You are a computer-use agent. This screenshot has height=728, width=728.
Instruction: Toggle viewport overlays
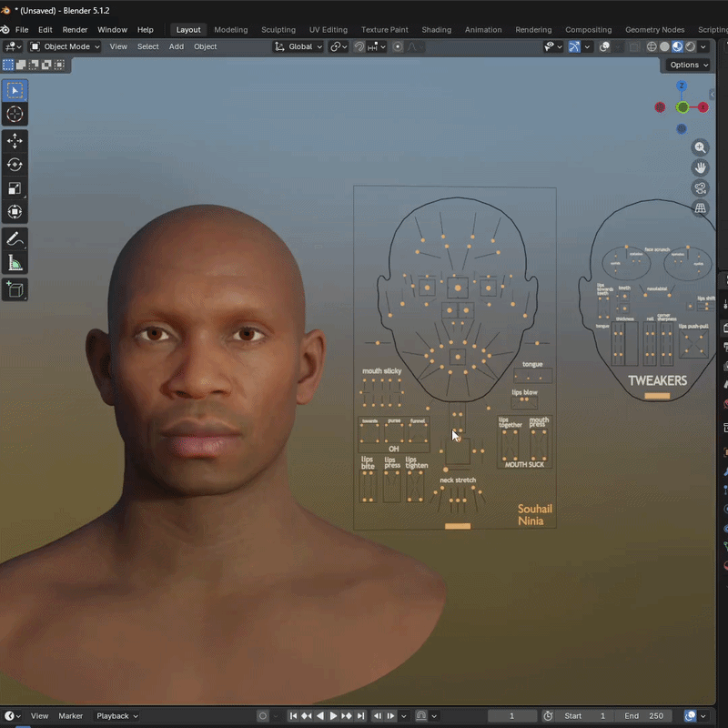point(604,47)
